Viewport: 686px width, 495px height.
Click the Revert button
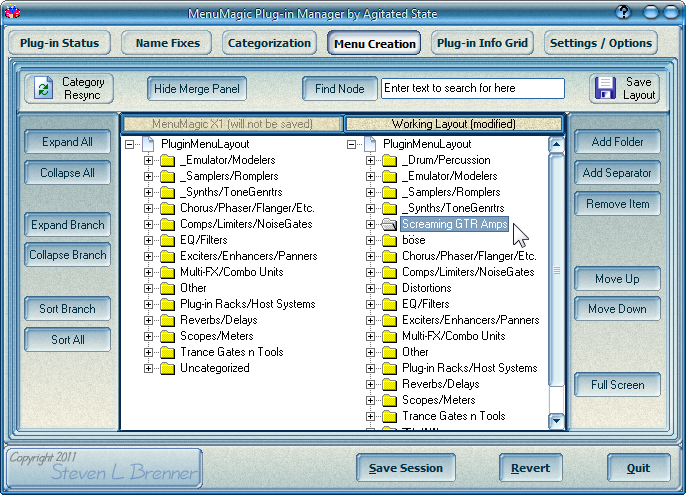530,468
